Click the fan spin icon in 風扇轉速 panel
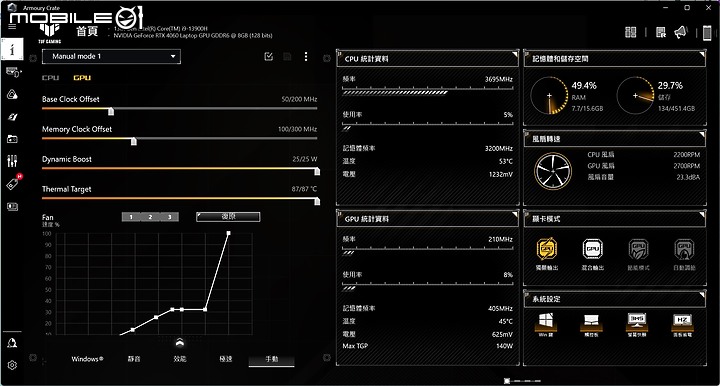 click(553, 171)
